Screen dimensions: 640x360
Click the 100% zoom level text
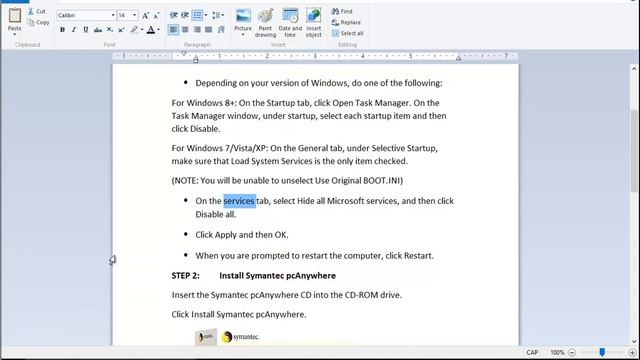[557, 352]
